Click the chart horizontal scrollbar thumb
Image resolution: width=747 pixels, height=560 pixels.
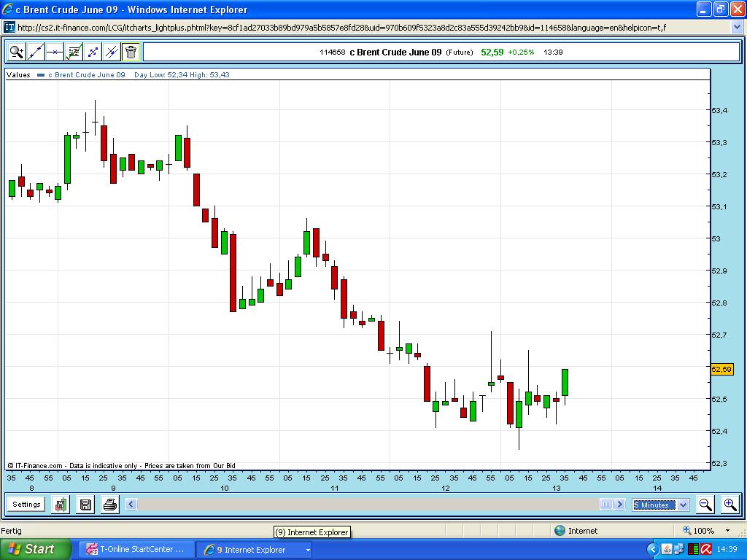click(606, 505)
